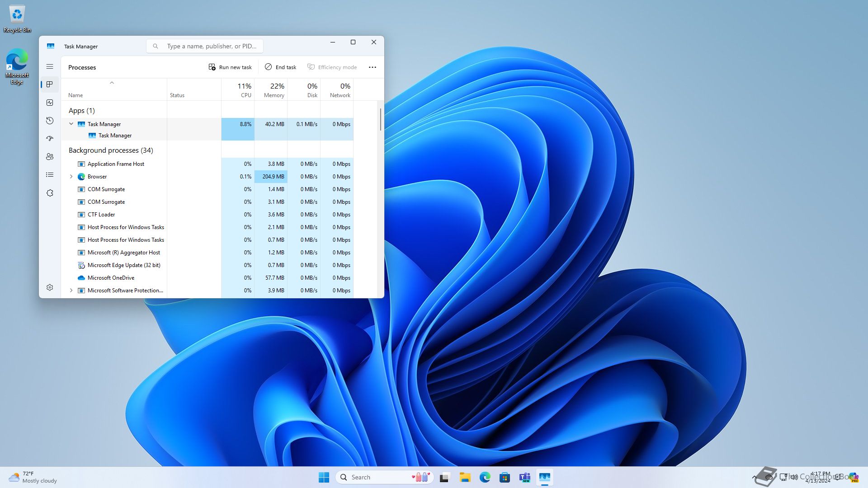
Task: Open the Windows Start menu
Action: pyautogui.click(x=324, y=477)
